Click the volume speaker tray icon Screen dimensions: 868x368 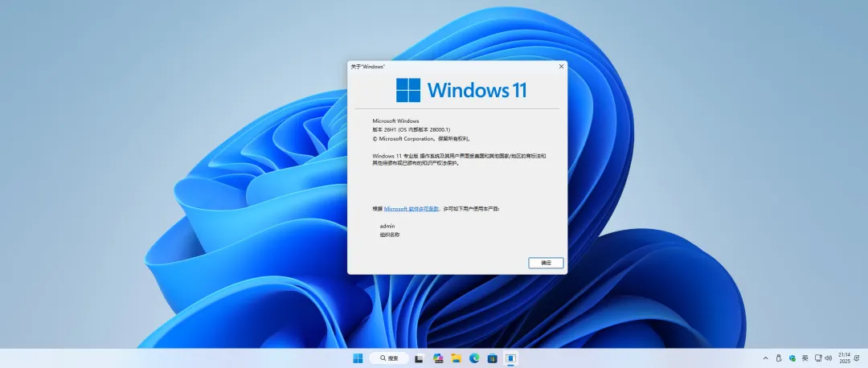click(x=828, y=358)
